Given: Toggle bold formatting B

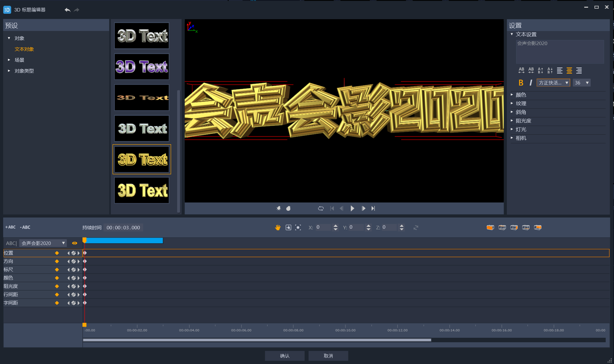Looking at the screenshot, I should point(521,83).
